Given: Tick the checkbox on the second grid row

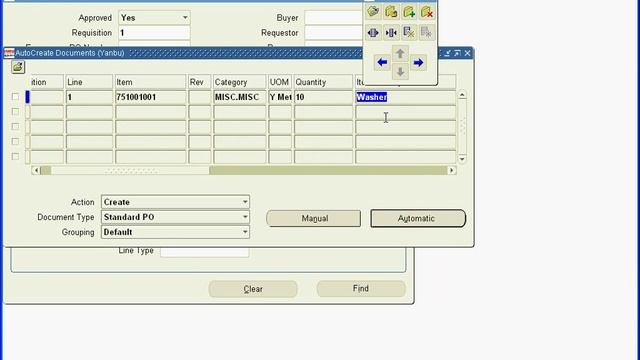Looking at the screenshot, I should click(15, 111).
